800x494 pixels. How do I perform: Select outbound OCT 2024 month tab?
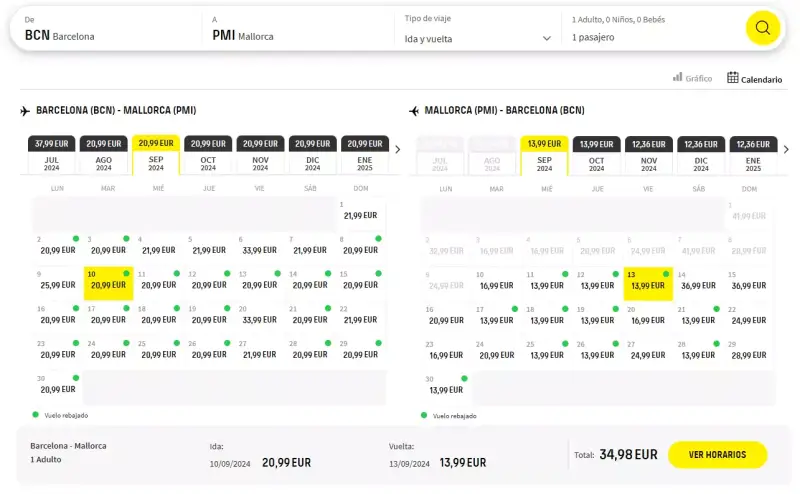coord(208,155)
